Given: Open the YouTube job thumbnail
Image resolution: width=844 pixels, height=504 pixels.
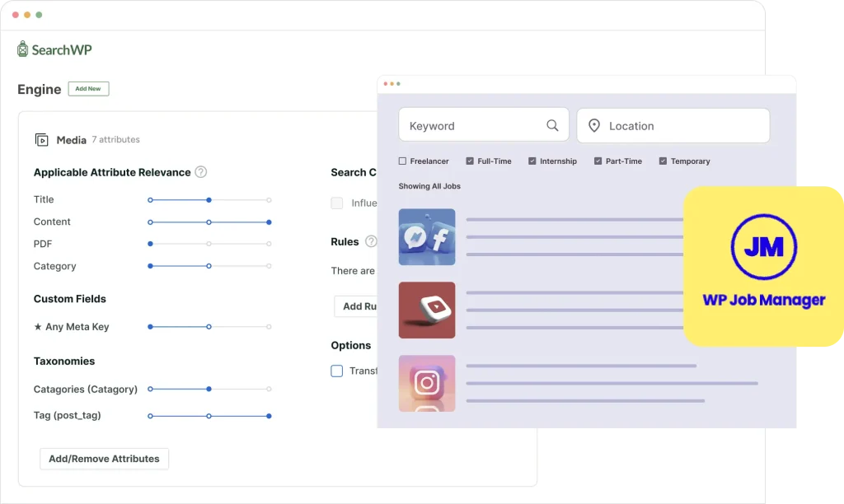Looking at the screenshot, I should (427, 310).
